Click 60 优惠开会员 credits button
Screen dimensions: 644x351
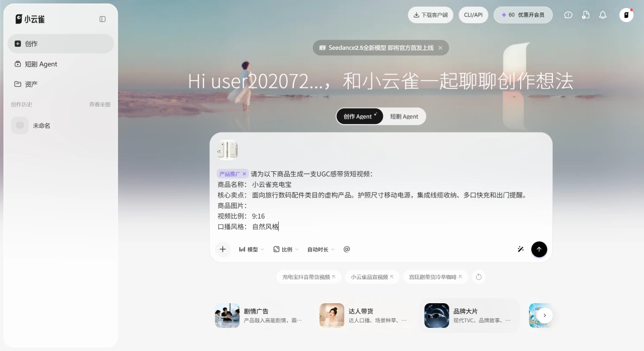523,15
